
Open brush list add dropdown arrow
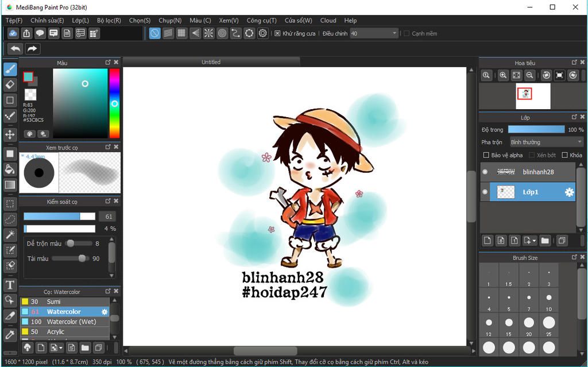pos(60,348)
